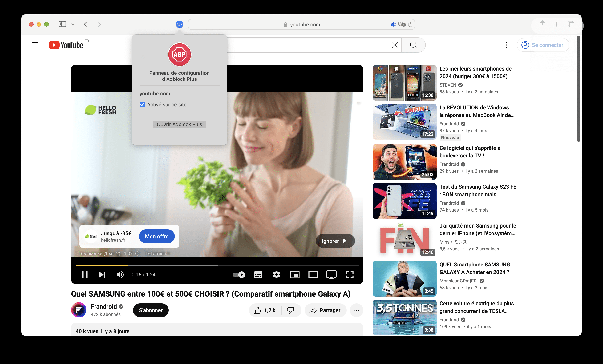Image resolution: width=603 pixels, height=364 pixels.
Task: Click Mins / ミンス channel name
Action: click(453, 242)
